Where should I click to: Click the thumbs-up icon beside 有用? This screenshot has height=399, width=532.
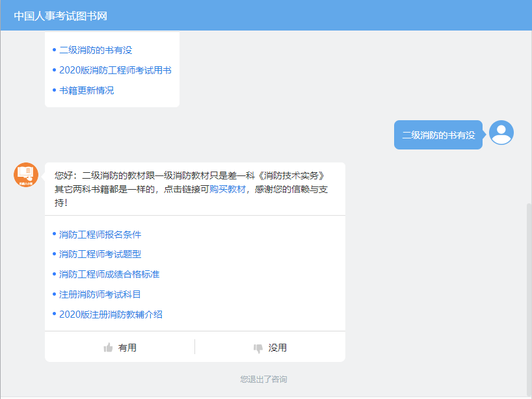pos(108,348)
